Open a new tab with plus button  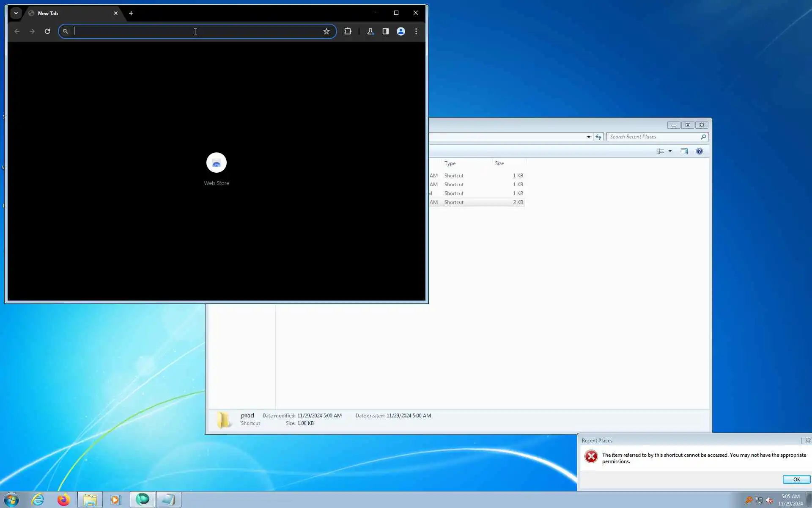(131, 13)
